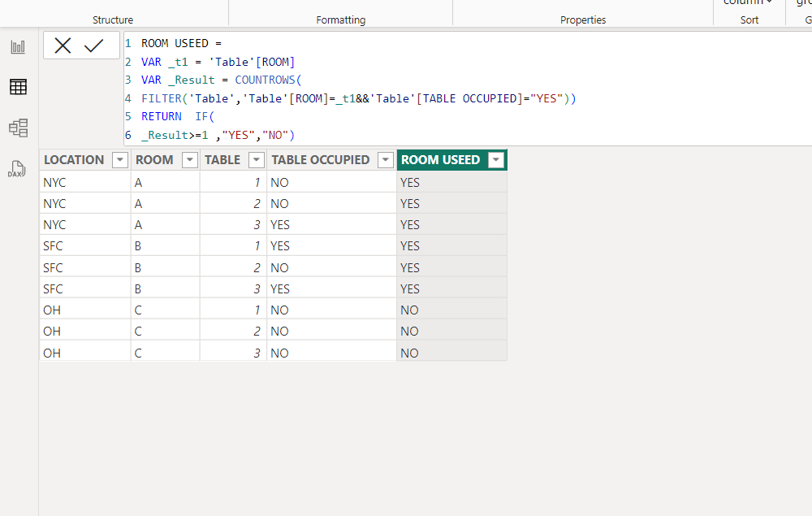Select the ROOM USEED column header

click(x=441, y=160)
